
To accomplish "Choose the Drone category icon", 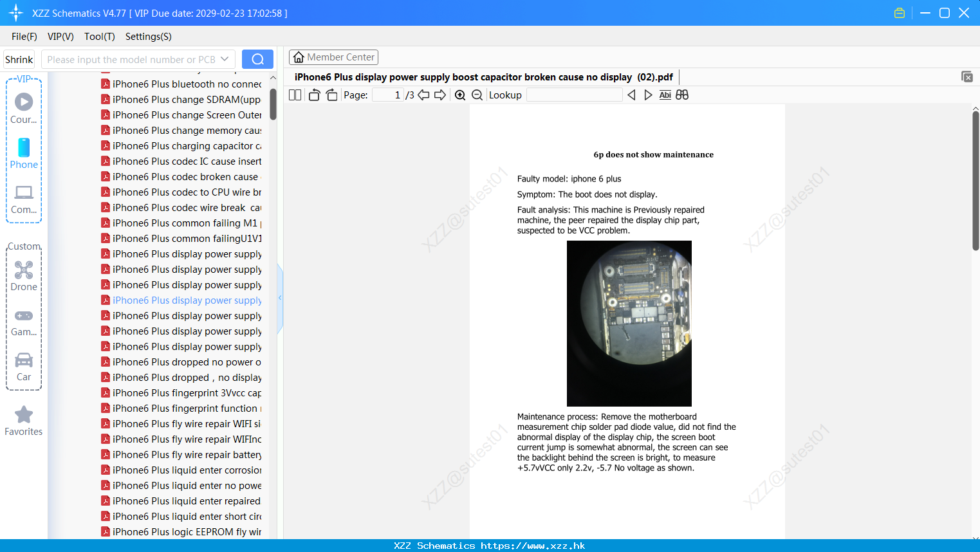I will (x=24, y=276).
